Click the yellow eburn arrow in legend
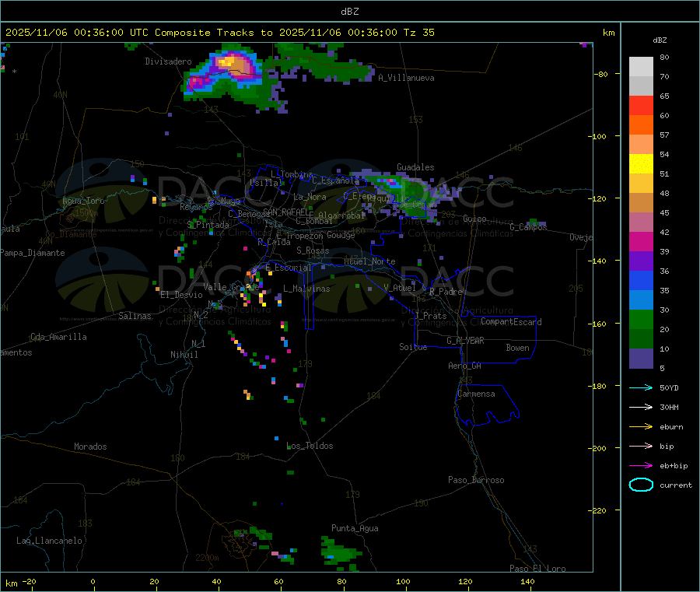 pyautogui.click(x=641, y=426)
